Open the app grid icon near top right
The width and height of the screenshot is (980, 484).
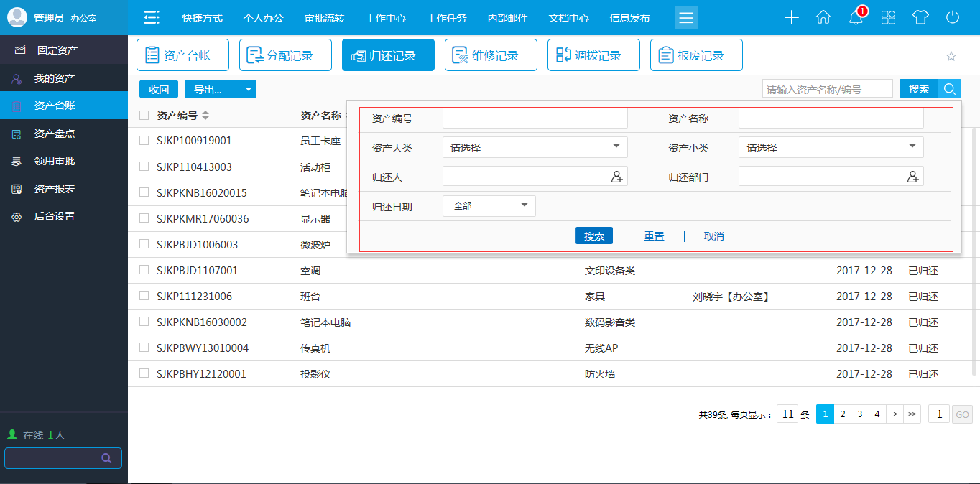click(888, 17)
